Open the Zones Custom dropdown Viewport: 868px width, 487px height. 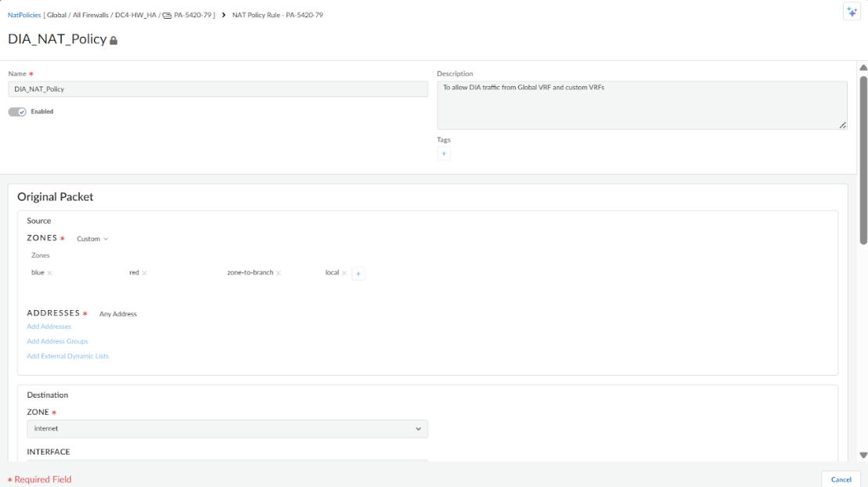[92, 239]
